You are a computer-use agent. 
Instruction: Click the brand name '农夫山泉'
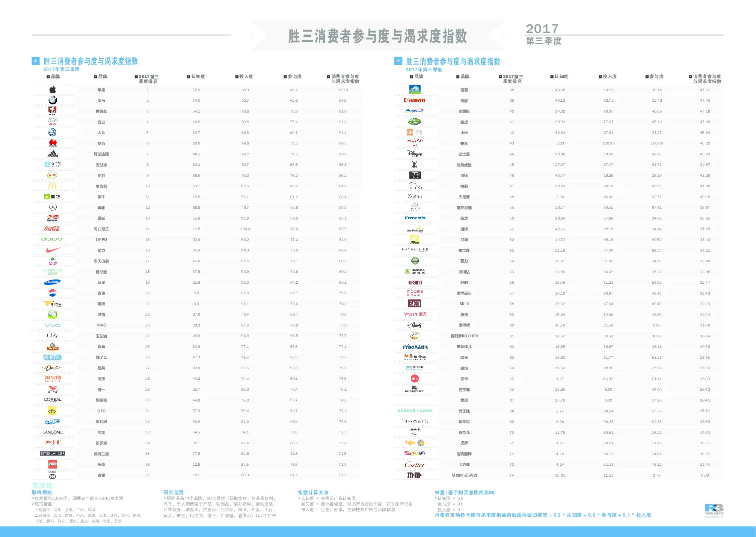tap(101, 261)
